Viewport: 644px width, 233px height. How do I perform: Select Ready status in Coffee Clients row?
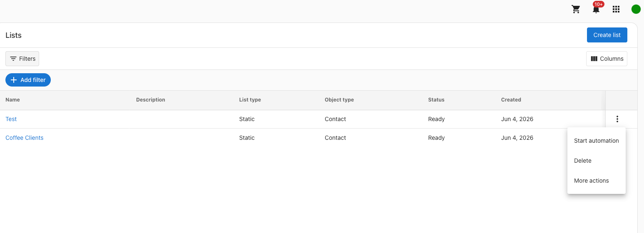pyautogui.click(x=436, y=138)
